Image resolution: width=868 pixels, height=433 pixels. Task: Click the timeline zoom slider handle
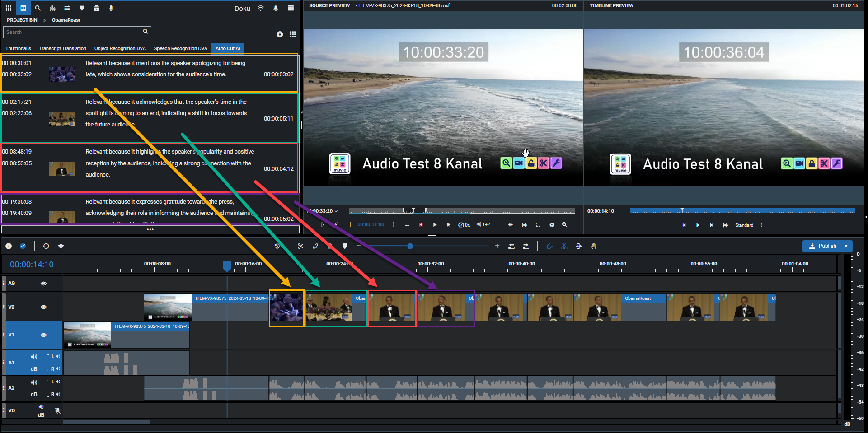coord(410,246)
